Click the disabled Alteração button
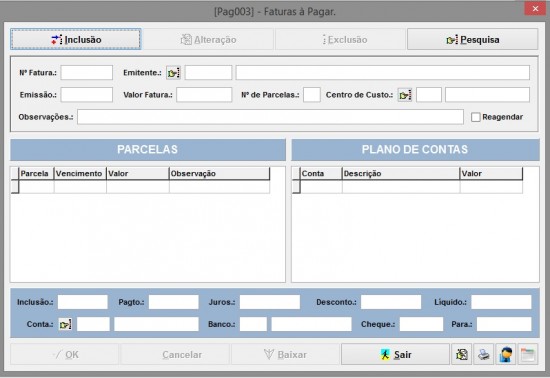This screenshot has height=378, width=550. [208, 39]
